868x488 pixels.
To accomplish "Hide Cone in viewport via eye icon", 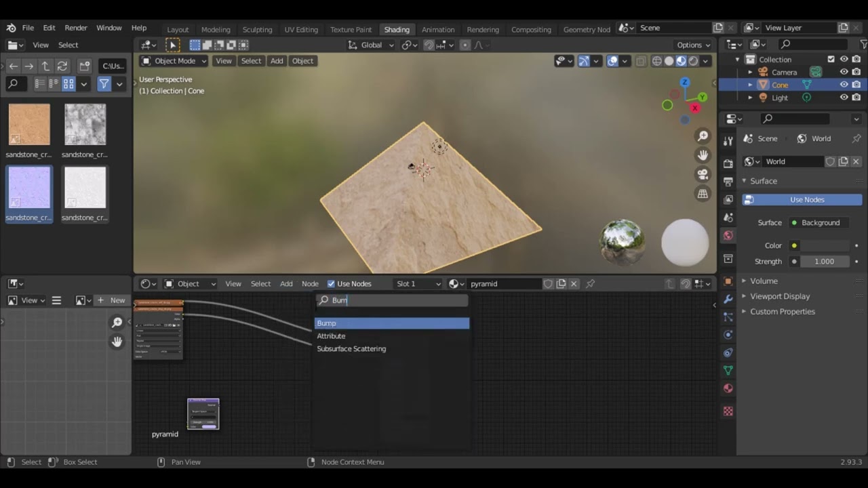I will click(844, 85).
